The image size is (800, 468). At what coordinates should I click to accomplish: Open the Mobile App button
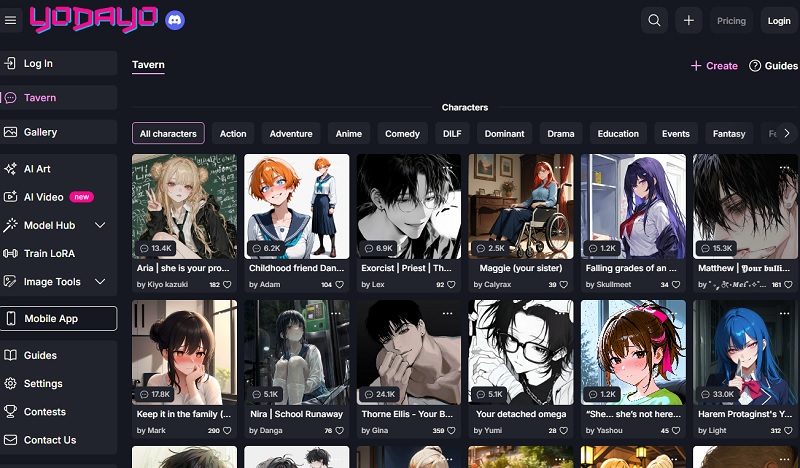coord(58,319)
